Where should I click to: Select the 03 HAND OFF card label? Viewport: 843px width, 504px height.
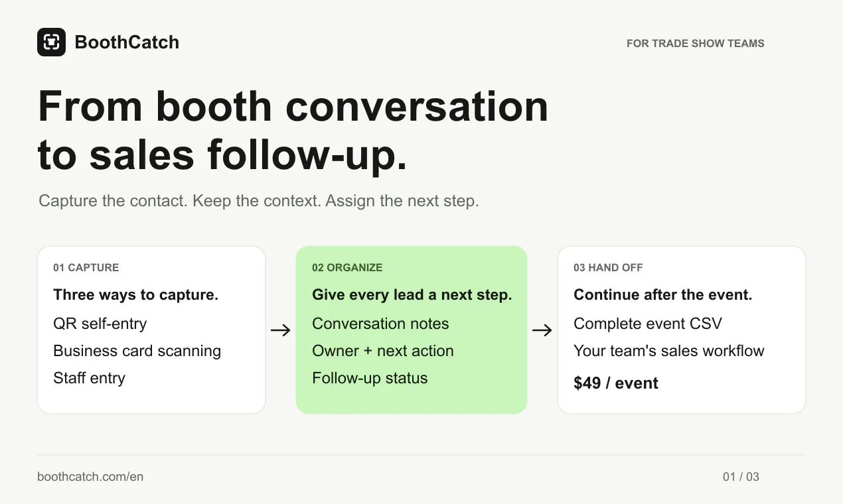pos(608,268)
